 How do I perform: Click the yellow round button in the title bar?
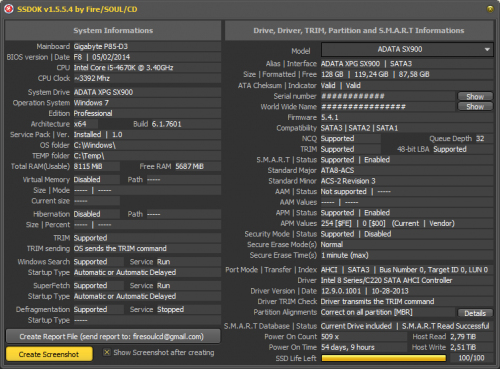coord(490,9)
